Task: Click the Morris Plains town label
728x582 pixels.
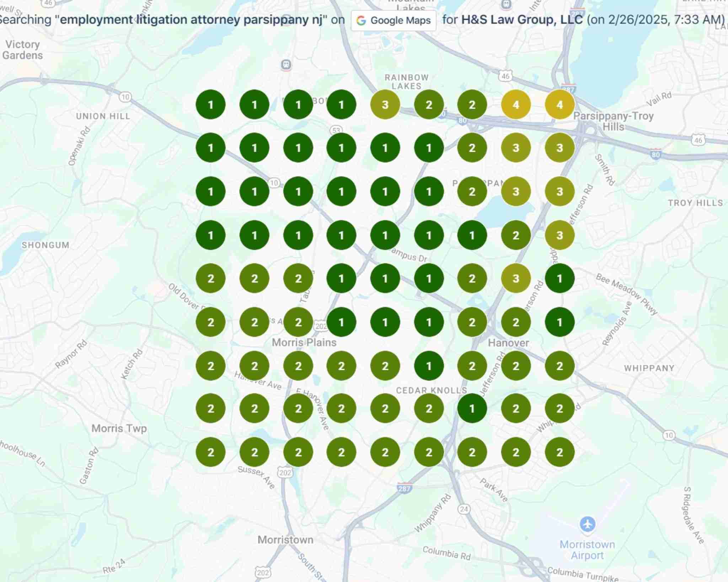Action: click(304, 343)
